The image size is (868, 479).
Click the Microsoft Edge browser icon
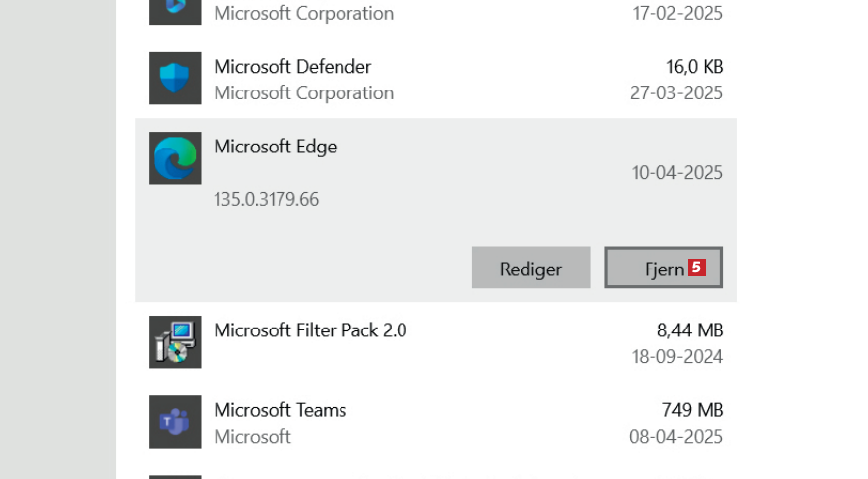(x=175, y=158)
